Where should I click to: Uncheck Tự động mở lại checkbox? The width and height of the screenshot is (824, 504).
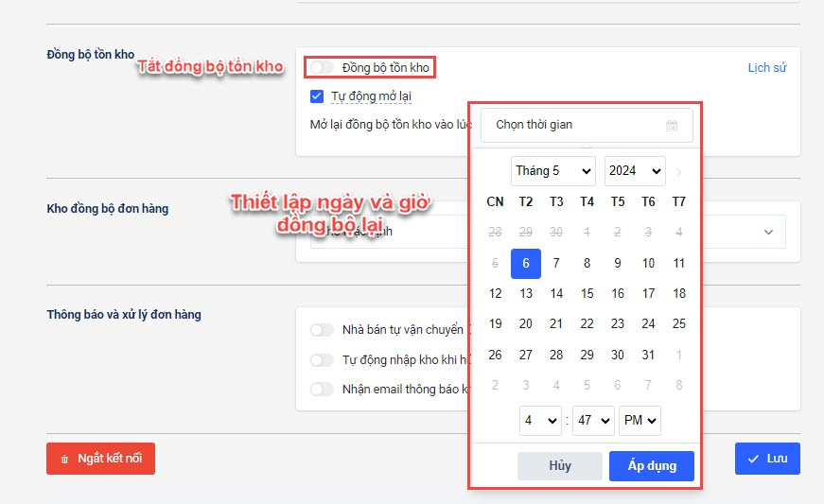(317, 96)
